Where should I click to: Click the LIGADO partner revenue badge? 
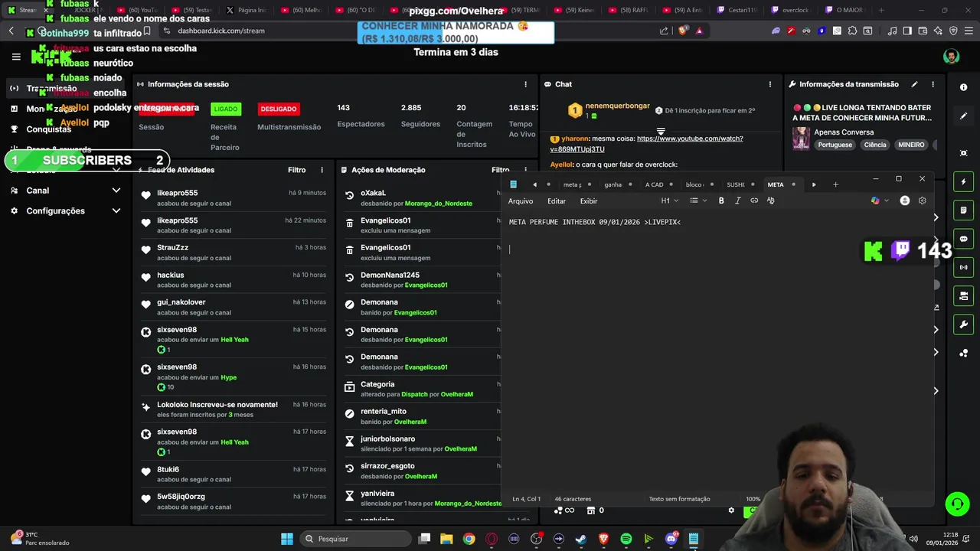pyautogui.click(x=225, y=109)
